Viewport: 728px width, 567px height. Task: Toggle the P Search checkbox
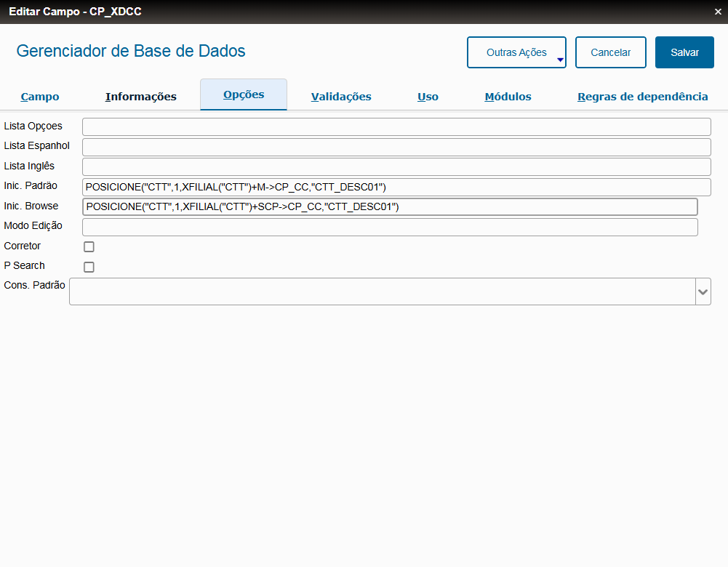(x=89, y=267)
